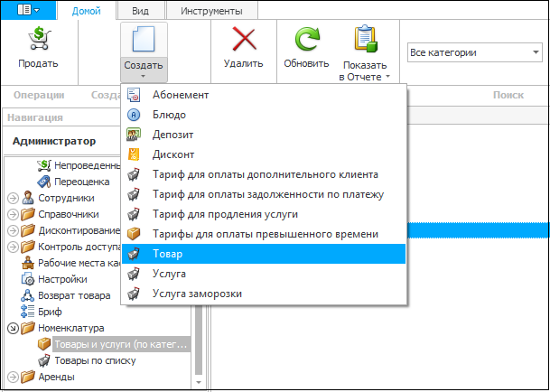Click the Депозит menu icon

click(x=134, y=135)
